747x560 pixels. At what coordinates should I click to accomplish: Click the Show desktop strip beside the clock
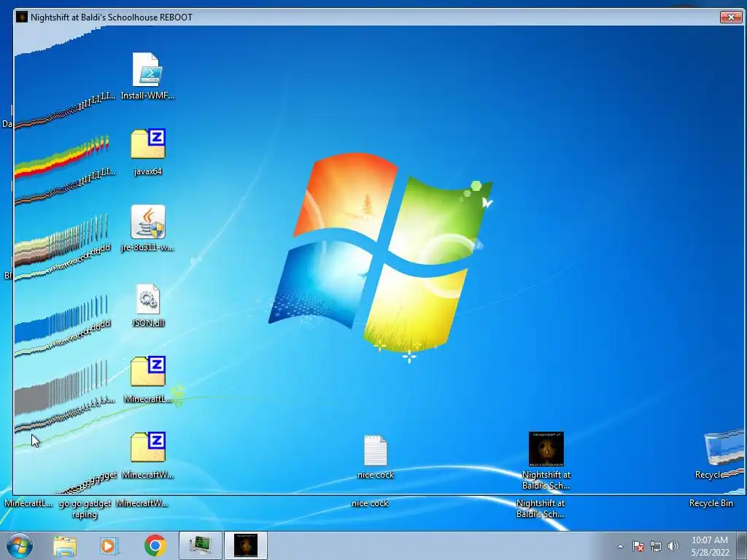[x=742, y=545]
